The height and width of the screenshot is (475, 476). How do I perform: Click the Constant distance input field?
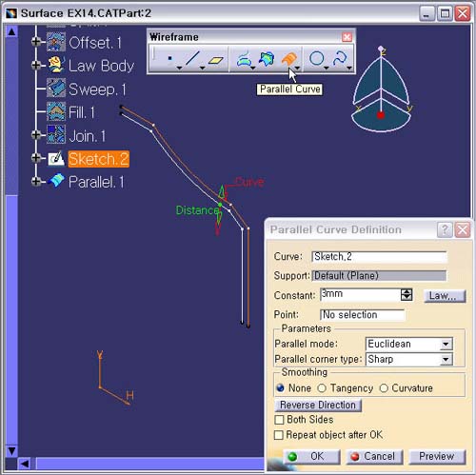click(361, 294)
